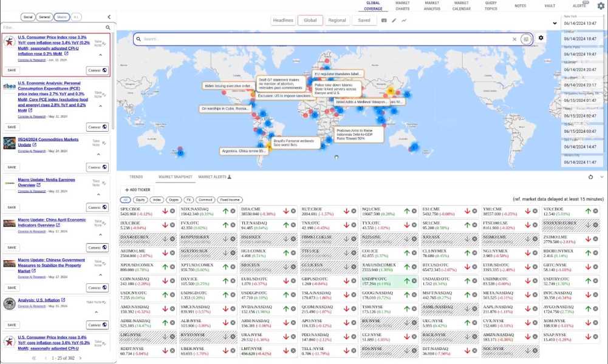Refresh the Market Snapshot with circular arrow icon

tap(590, 177)
